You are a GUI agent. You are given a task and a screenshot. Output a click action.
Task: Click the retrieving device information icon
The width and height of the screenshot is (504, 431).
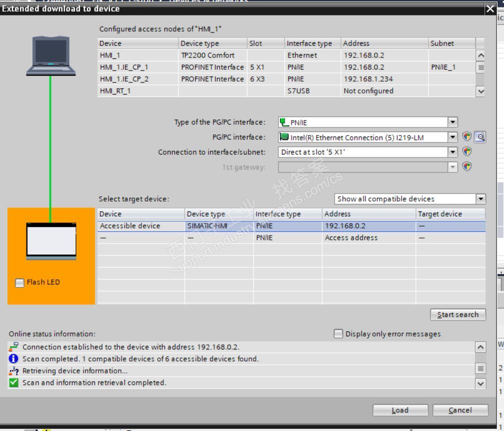click(x=13, y=370)
